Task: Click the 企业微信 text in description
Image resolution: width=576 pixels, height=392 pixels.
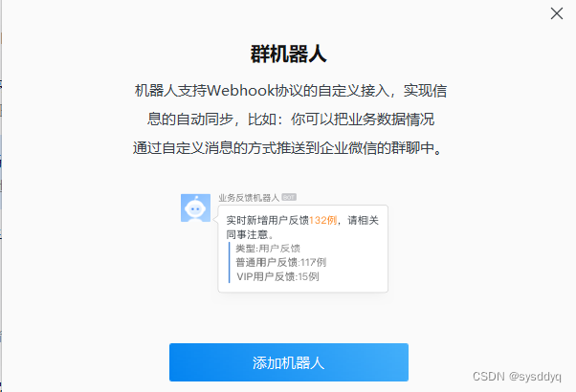Action: 348,148
